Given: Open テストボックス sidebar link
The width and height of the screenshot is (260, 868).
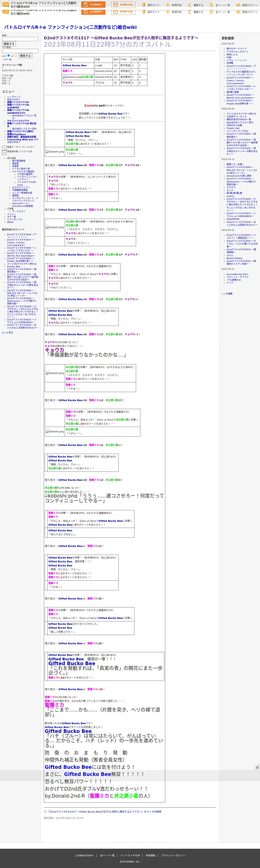Looking at the screenshot, I should pyautogui.click(x=15, y=219).
